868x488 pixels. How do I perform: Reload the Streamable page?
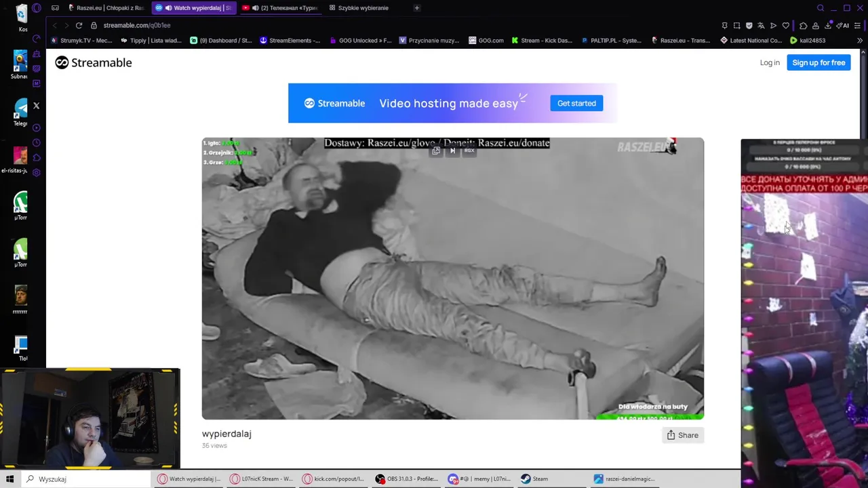79,25
